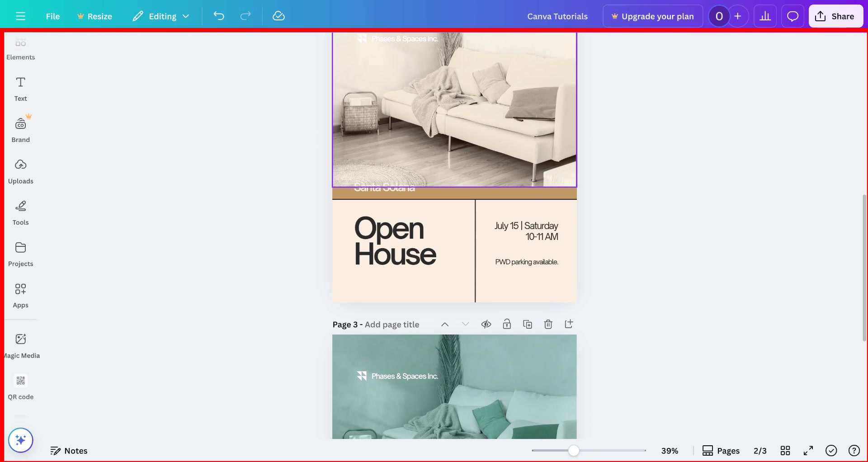Select the Text panel in the sidebar
Screen dimensions: 868x462
[20, 88]
